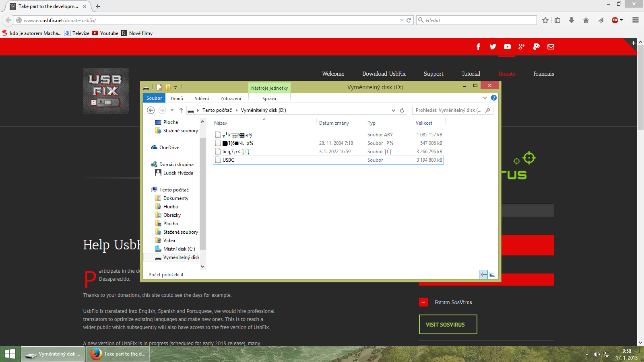This screenshot has width=644, height=362.
Task: Expand the corner plus panel on website
Action: click(x=634, y=43)
